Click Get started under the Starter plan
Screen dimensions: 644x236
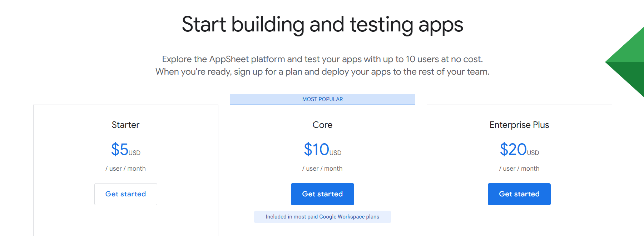pyautogui.click(x=125, y=194)
